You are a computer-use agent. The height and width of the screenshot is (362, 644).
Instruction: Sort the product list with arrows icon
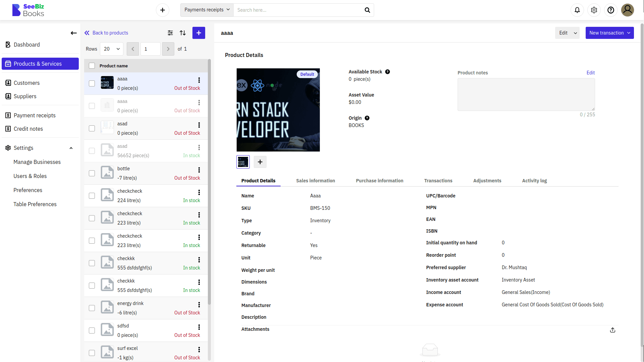coord(183,33)
